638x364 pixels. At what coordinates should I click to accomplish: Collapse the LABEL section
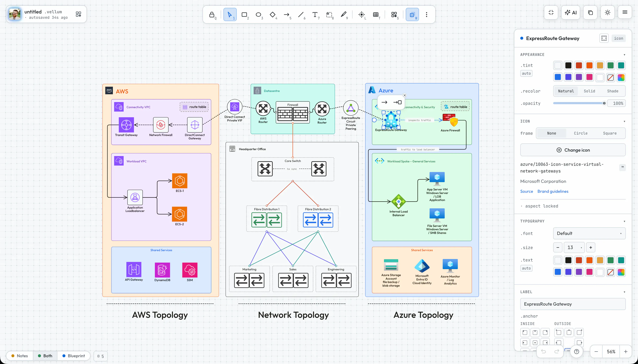(624, 292)
